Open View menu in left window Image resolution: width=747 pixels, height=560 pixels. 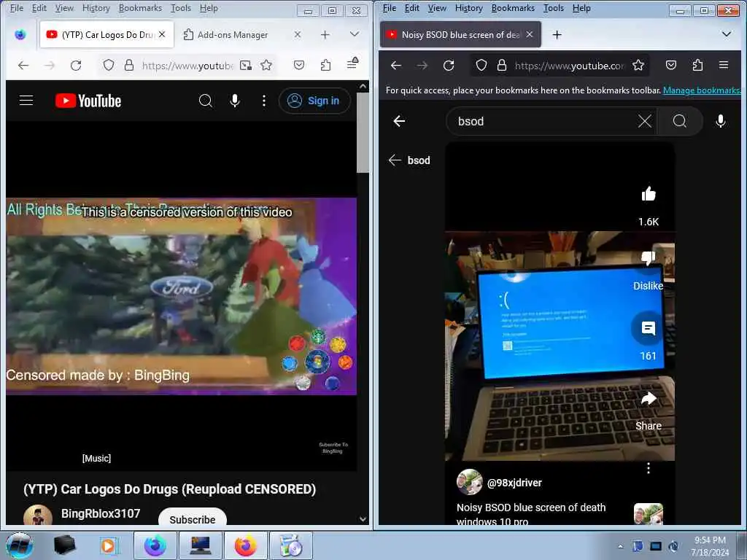[x=64, y=8]
